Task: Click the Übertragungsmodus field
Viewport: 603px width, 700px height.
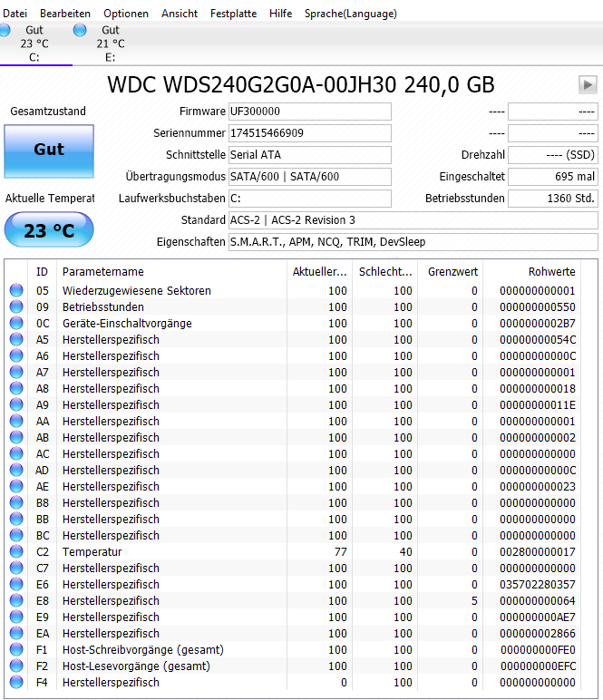Action: [x=310, y=177]
